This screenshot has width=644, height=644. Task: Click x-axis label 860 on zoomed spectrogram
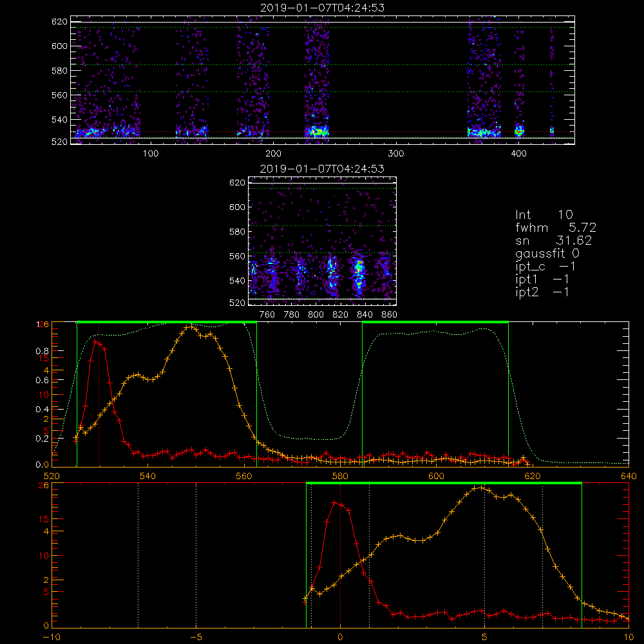click(x=390, y=315)
